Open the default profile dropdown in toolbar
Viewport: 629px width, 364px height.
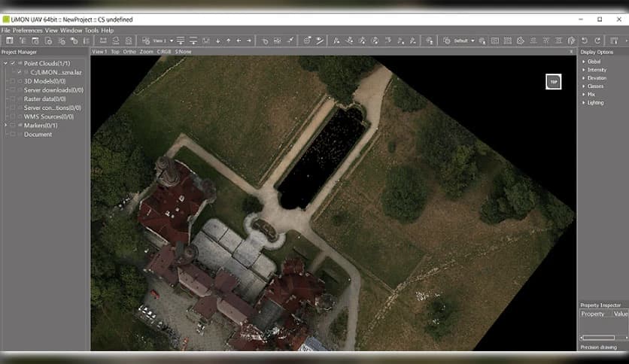tap(473, 41)
